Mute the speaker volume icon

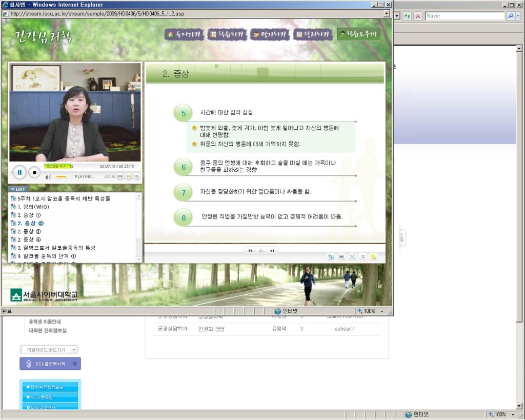click(x=49, y=177)
